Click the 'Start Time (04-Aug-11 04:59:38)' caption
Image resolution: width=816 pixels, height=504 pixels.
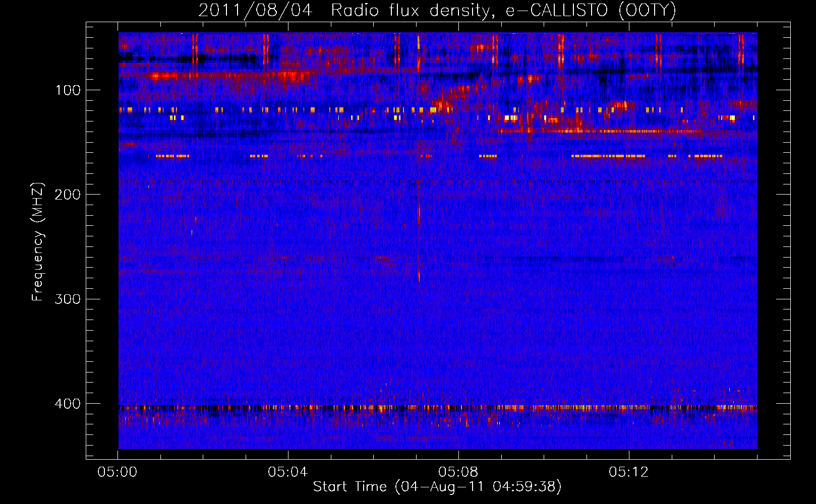pyautogui.click(x=437, y=487)
